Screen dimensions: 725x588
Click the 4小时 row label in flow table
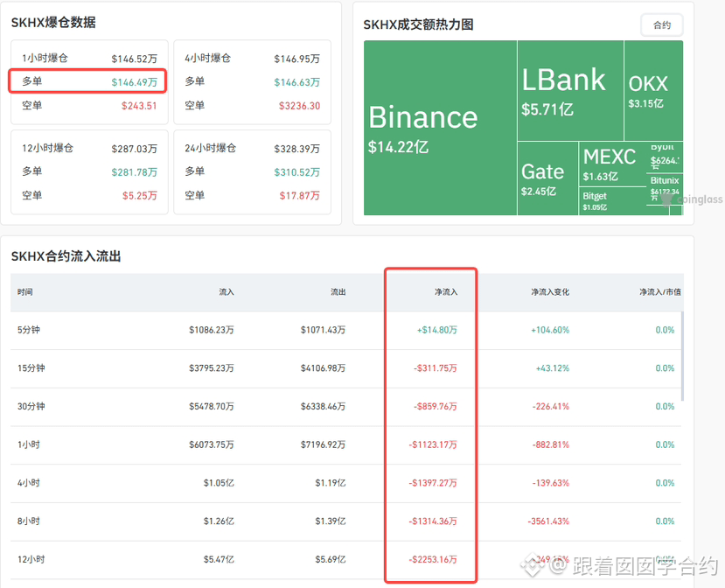tap(29, 483)
